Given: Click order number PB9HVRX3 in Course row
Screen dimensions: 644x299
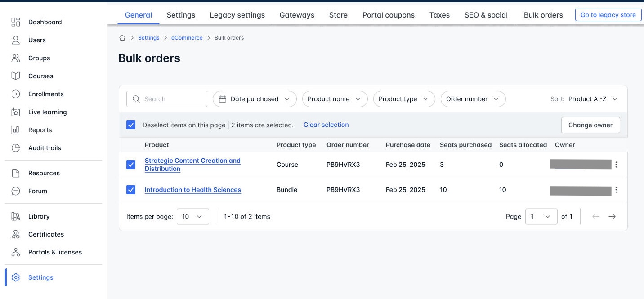Looking at the screenshot, I should pos(343,165).
